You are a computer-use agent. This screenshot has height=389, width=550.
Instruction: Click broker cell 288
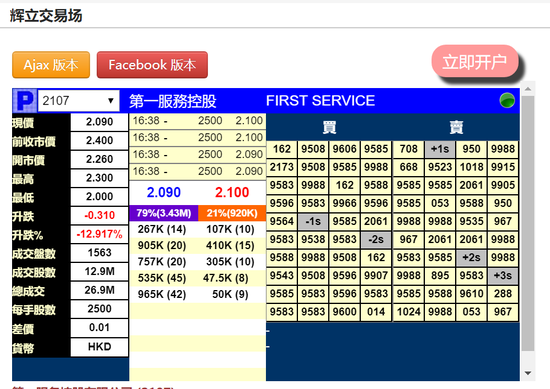(x=503, y=294)
